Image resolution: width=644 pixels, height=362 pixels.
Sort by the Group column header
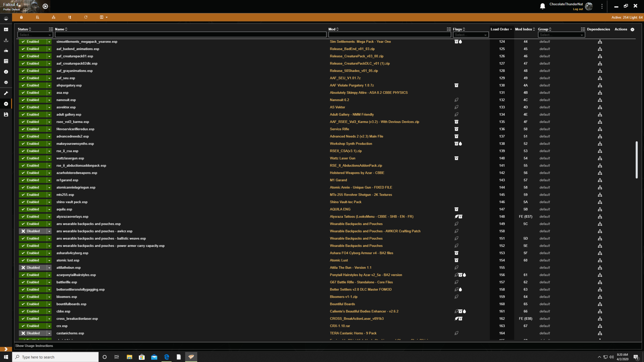[544, 29]
